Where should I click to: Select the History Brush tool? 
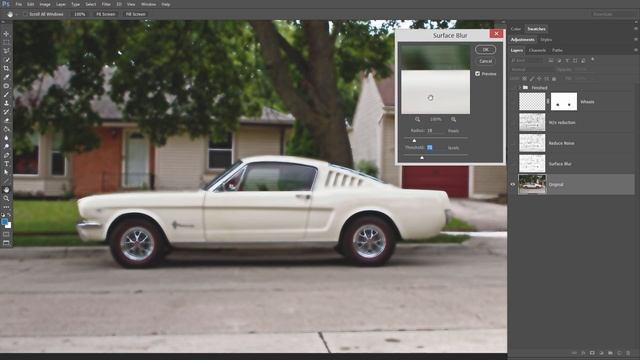[6, 111]
